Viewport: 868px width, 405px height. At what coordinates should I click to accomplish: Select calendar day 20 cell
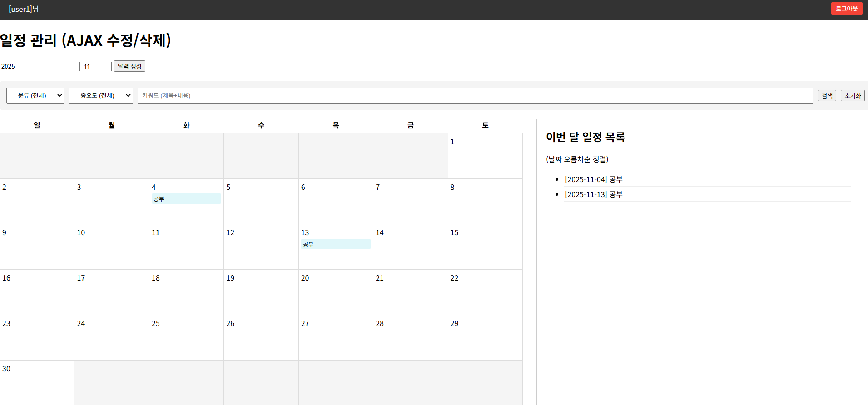pos(335,292)
